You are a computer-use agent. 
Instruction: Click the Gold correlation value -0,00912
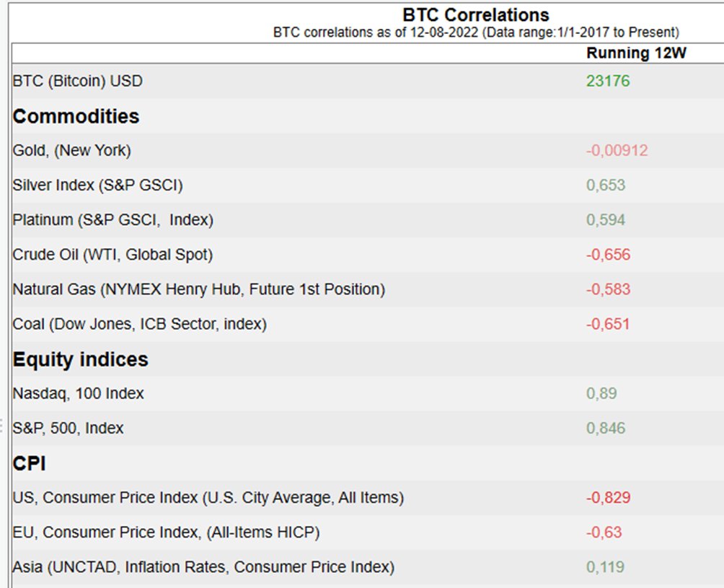point(617,151)
